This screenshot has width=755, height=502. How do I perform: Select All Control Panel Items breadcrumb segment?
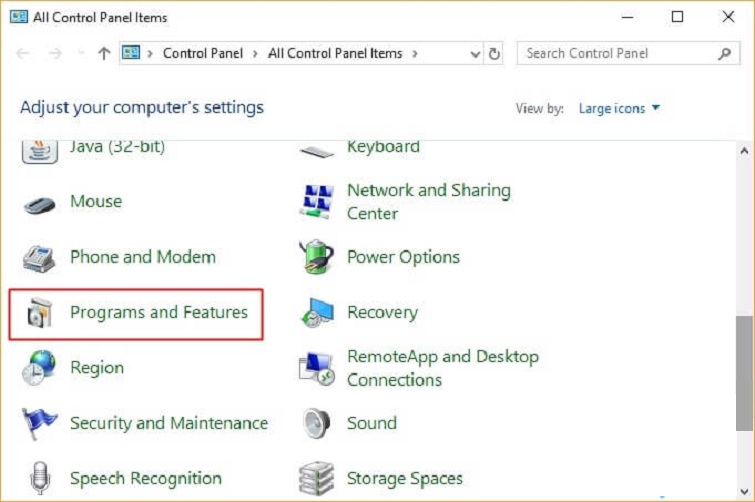coord(335,54)
